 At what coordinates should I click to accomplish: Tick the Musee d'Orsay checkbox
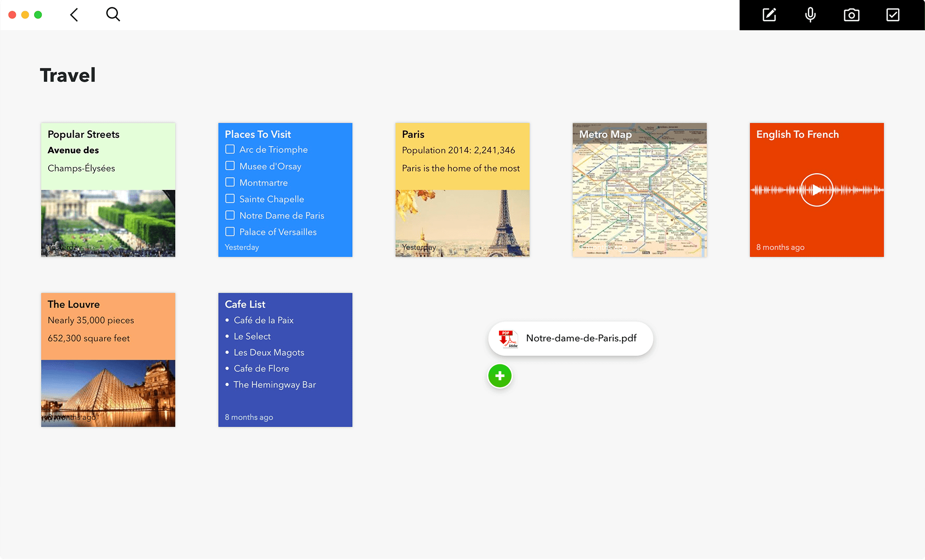pyautogui.click(x=230, y=166)
